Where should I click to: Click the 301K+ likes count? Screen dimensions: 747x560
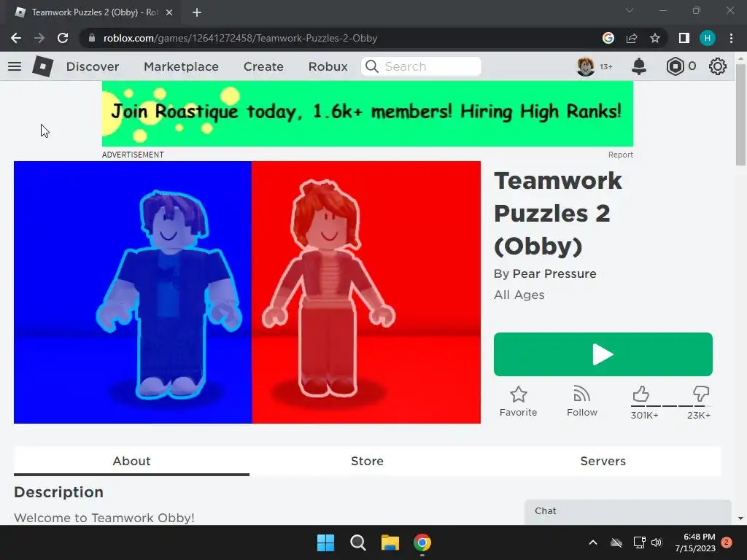(x=645, y=415)
